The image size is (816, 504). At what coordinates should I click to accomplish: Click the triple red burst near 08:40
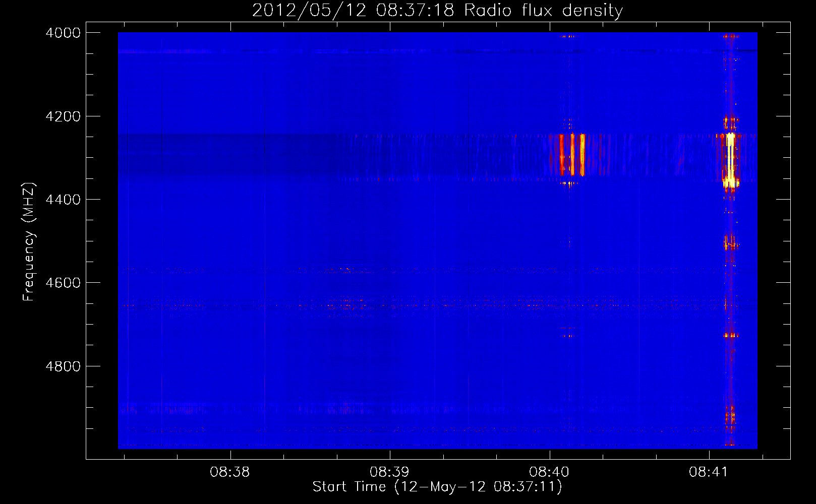pyautogui.click(x=572, y=154)
